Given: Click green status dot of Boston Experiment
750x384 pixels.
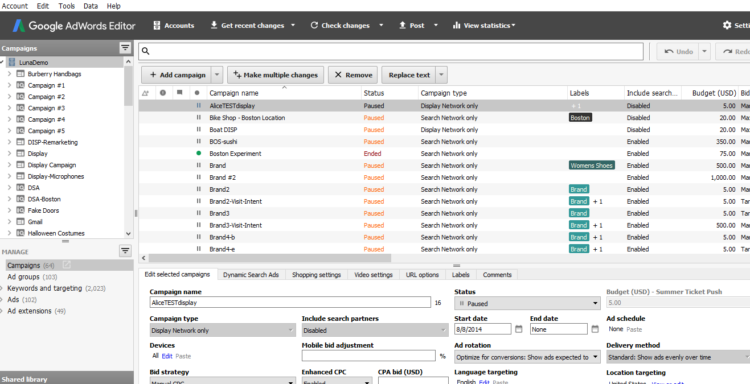Looking at the screenshot, I should point(198,154).
